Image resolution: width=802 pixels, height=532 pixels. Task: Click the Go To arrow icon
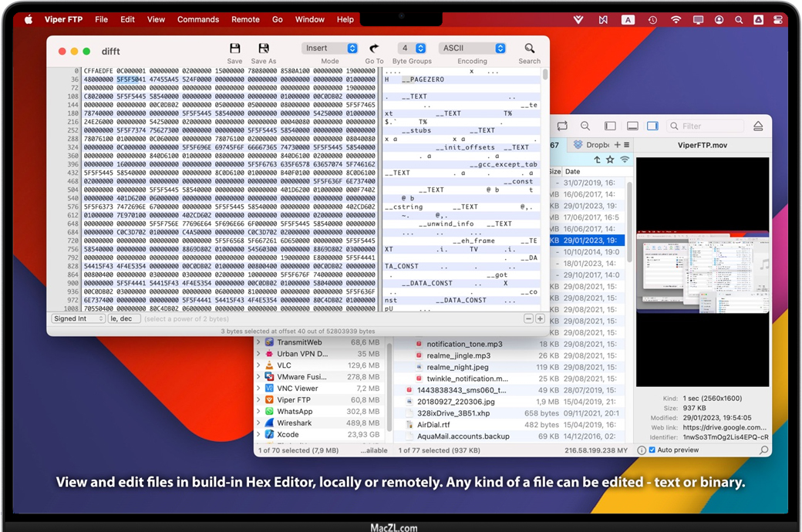374,49
